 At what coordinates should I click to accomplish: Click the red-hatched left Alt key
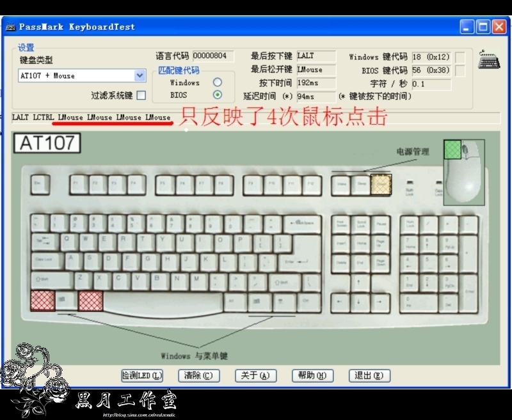click(90, 300)
